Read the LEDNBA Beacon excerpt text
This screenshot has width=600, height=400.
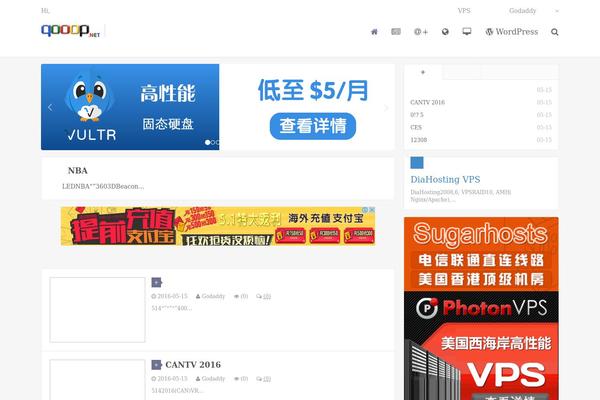coord(103,186)
